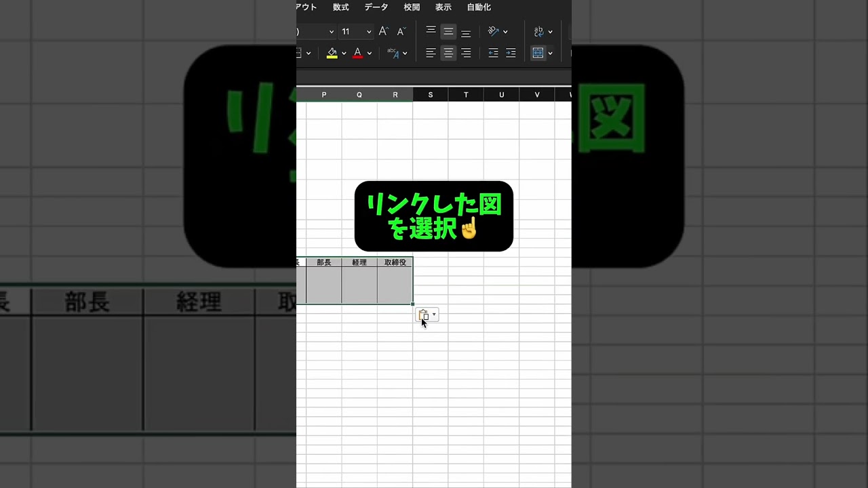Select column U header
868x488 pixels.
[x=502, y=95]
